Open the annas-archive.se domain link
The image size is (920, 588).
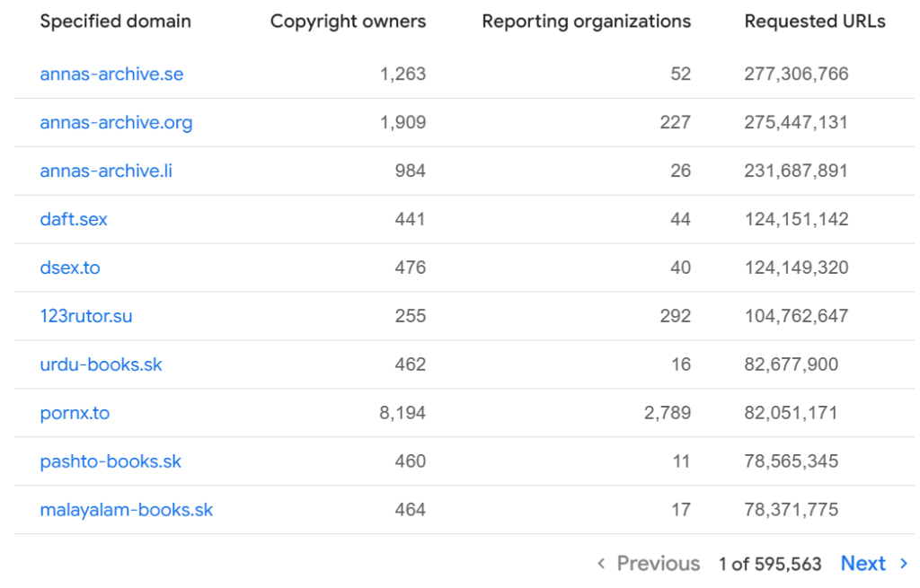pyautogui.click(x=111, y=74)
